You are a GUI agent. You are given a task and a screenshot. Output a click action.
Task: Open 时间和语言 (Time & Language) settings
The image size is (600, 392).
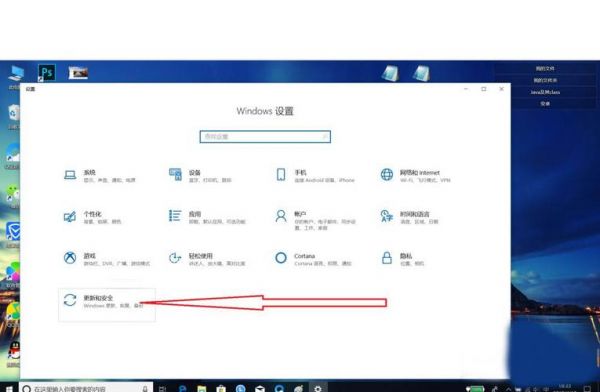tap(409, 217)
